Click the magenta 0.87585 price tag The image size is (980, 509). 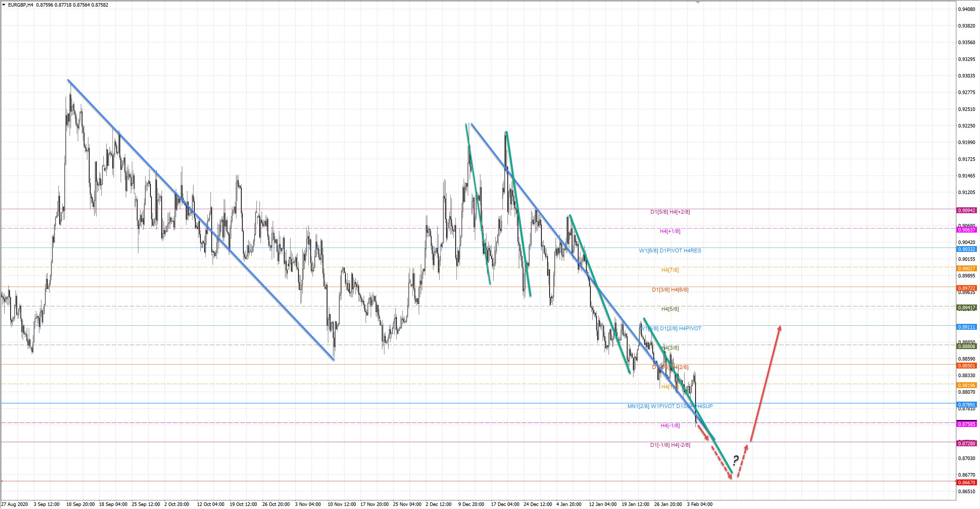pos(966,424)
